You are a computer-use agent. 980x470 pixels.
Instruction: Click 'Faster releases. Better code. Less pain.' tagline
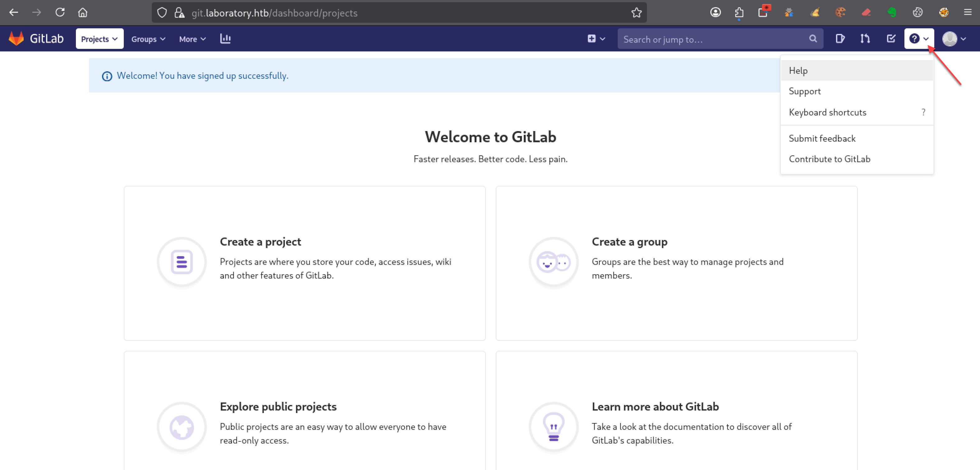click(490, 159)
